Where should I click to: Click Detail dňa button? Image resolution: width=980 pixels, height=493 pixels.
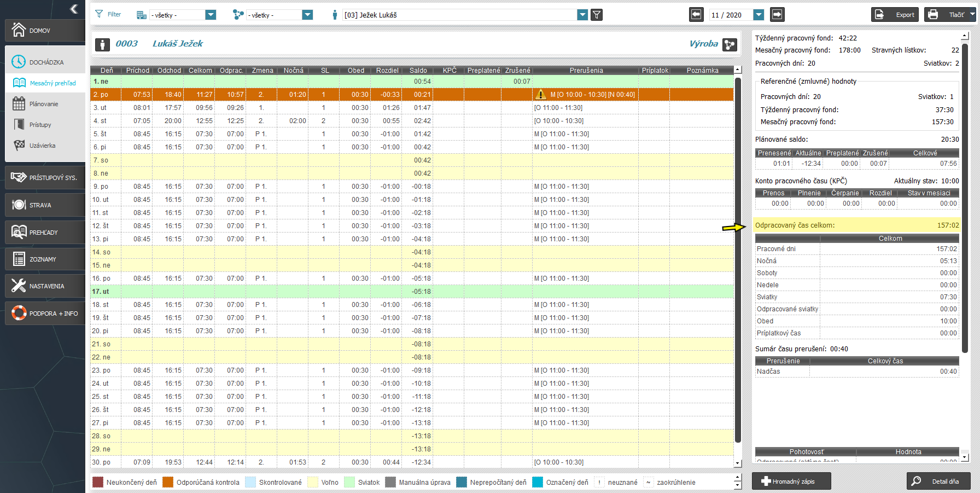click(x=938, y=481)
